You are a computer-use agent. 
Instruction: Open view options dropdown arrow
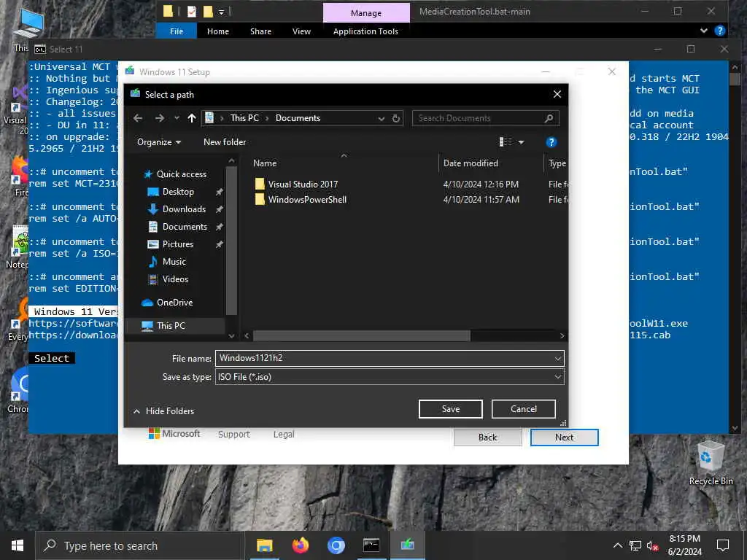click(x=521, y=142)
